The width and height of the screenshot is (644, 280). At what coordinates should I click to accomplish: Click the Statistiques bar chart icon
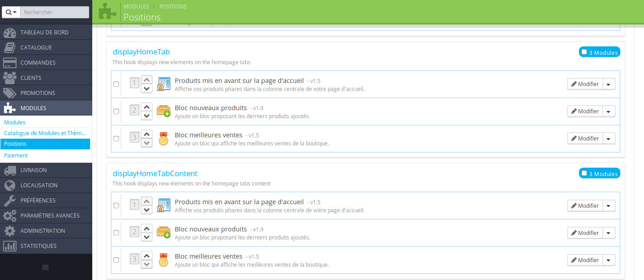coord(10,246)
